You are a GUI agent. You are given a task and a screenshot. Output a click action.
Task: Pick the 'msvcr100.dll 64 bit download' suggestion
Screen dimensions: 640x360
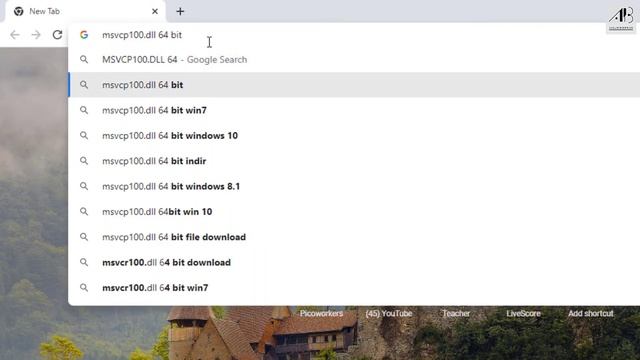coord(354,262)
